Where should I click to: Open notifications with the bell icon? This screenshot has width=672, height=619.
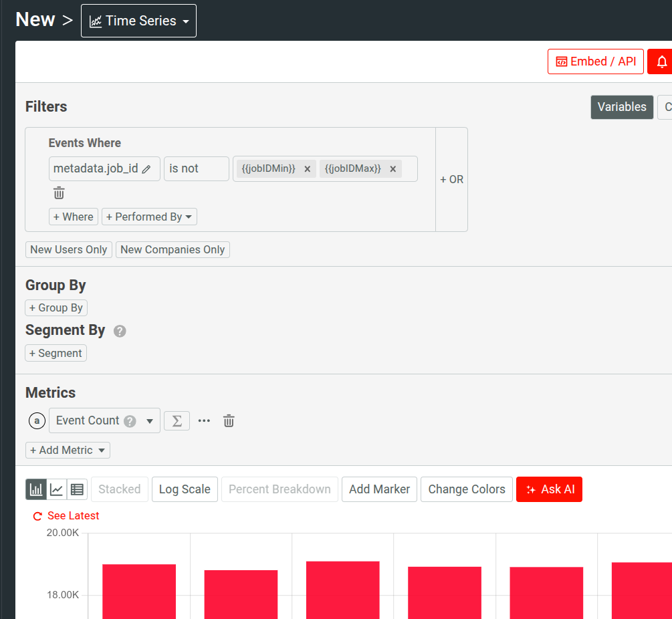[661, 61]
